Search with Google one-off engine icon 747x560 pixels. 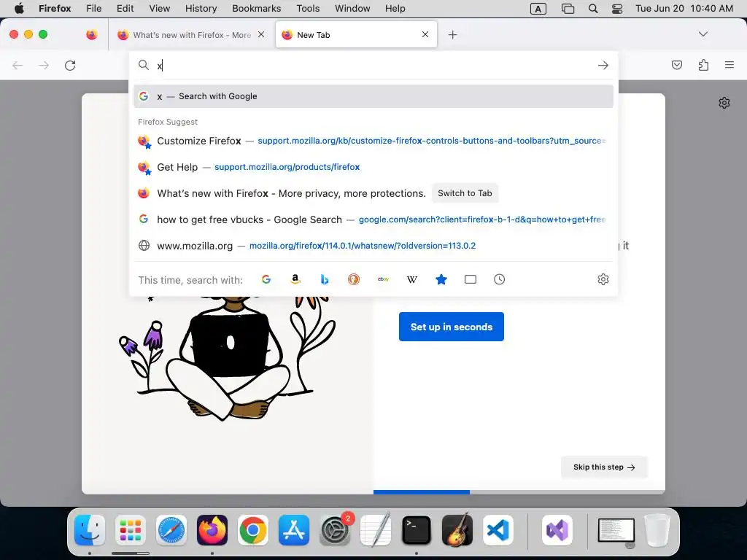(266, 279)
